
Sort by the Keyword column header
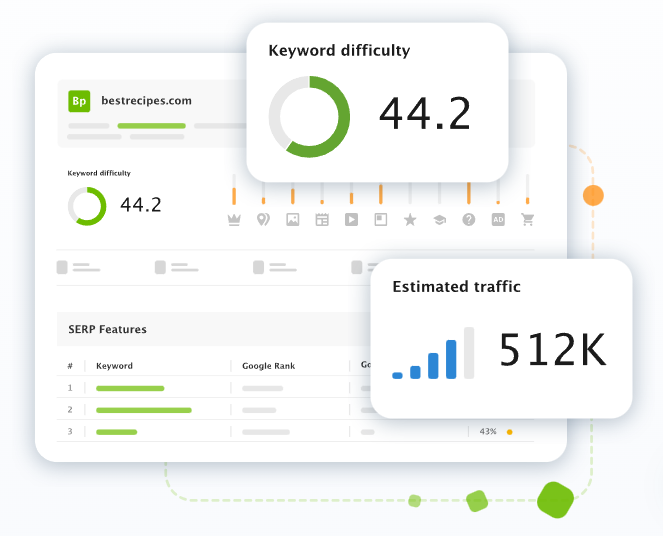[x=114, y=366]
